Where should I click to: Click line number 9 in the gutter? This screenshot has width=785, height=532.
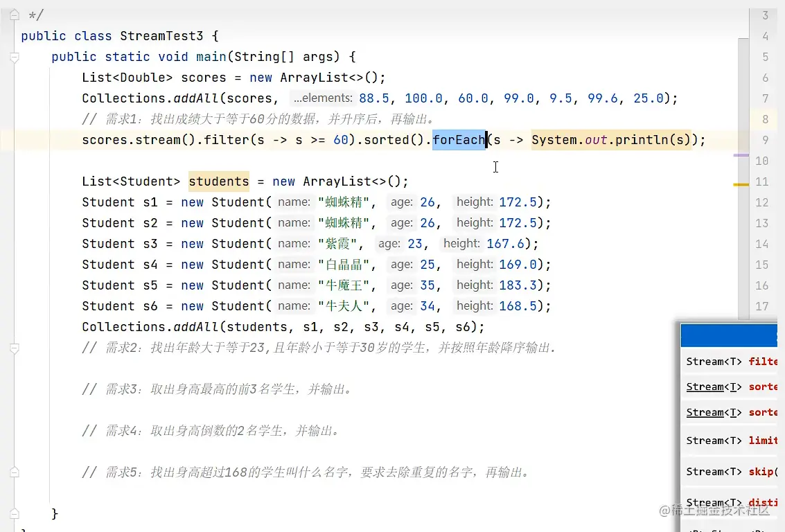pos(765,140)
